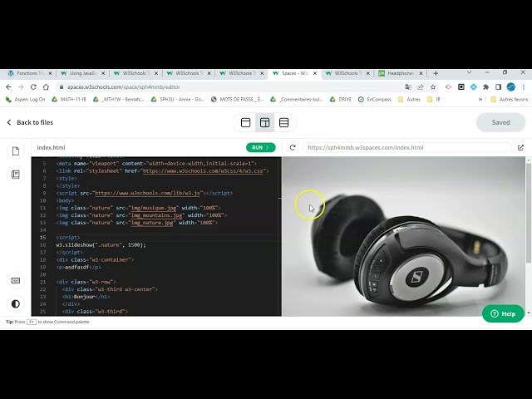Open the files panel page icon

[16, 151]
